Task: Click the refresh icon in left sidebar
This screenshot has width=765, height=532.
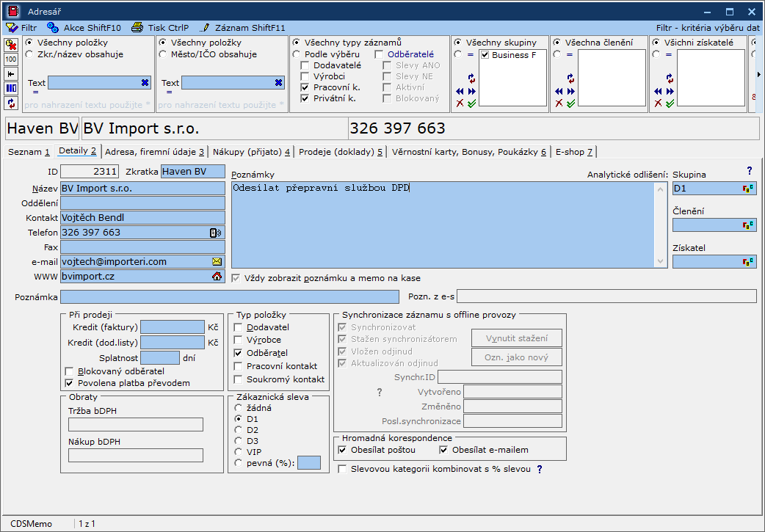Action: 11,103
